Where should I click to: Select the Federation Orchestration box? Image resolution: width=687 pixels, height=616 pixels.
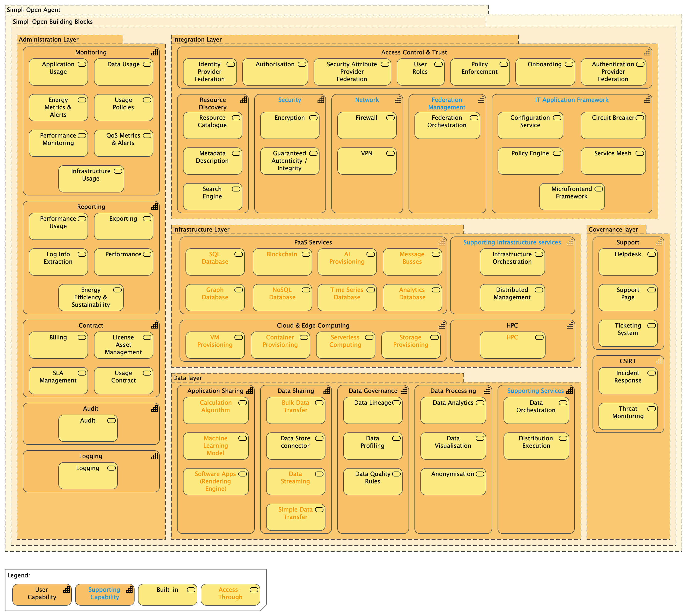(x=447, y=126)
